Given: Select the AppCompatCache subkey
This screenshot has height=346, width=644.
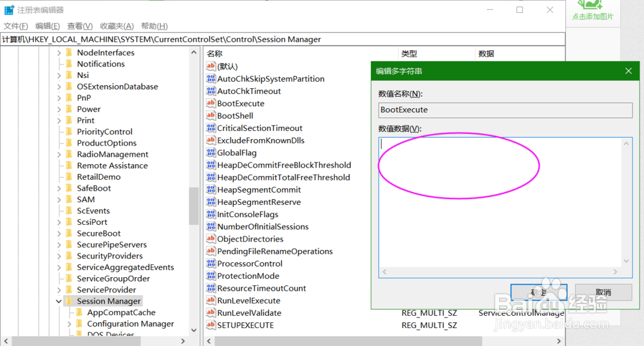Looking at the screenshot, I should click(x=121, y=312).
